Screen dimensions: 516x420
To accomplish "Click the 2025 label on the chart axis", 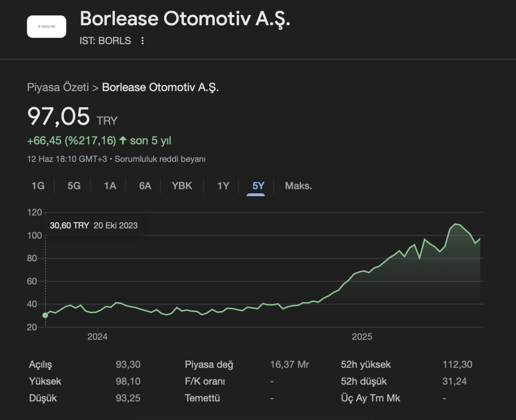I will [362, 337].
